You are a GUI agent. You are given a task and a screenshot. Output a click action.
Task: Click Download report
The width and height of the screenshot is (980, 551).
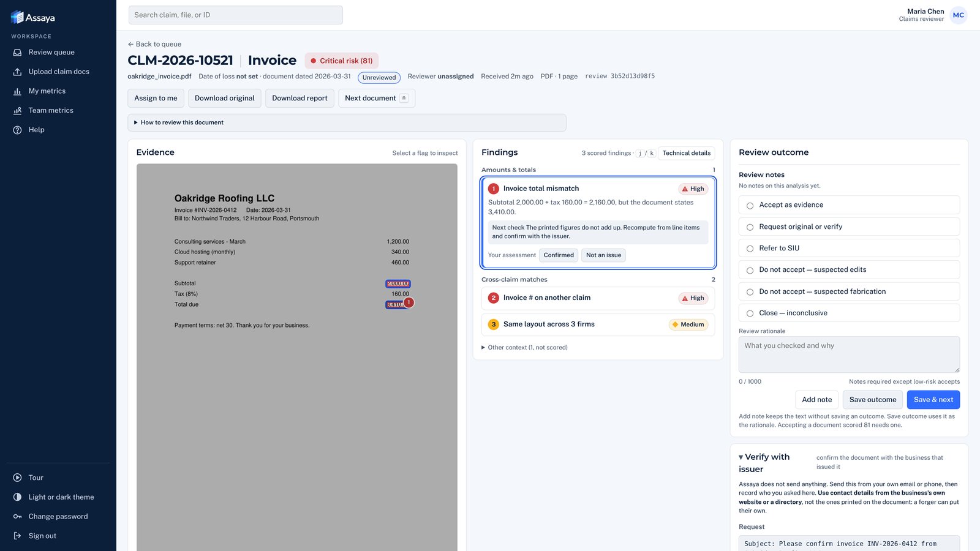300,98
